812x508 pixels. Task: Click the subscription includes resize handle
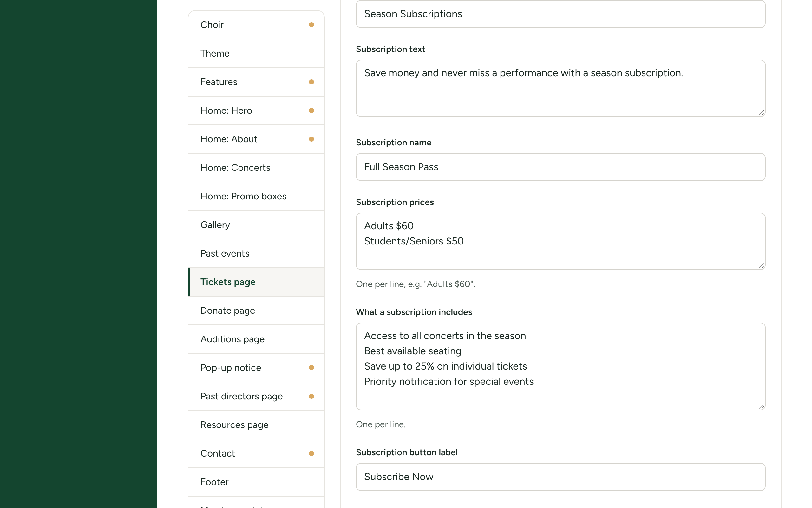(x=761, y=406)
